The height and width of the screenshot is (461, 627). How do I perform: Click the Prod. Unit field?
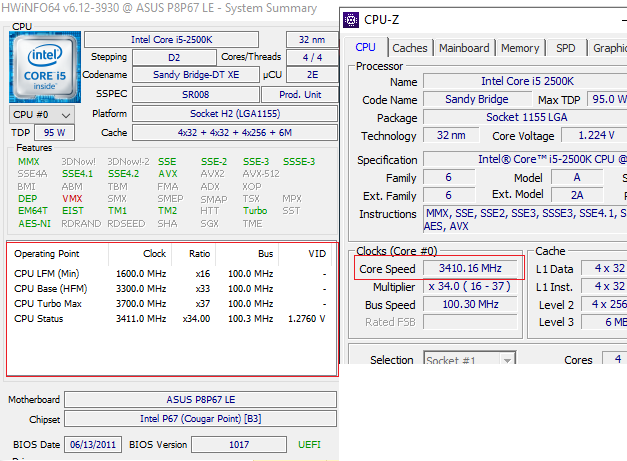300,95
